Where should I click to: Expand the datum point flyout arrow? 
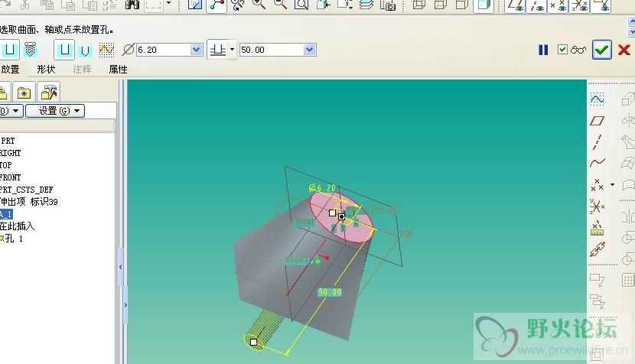[x=612, y=184]
